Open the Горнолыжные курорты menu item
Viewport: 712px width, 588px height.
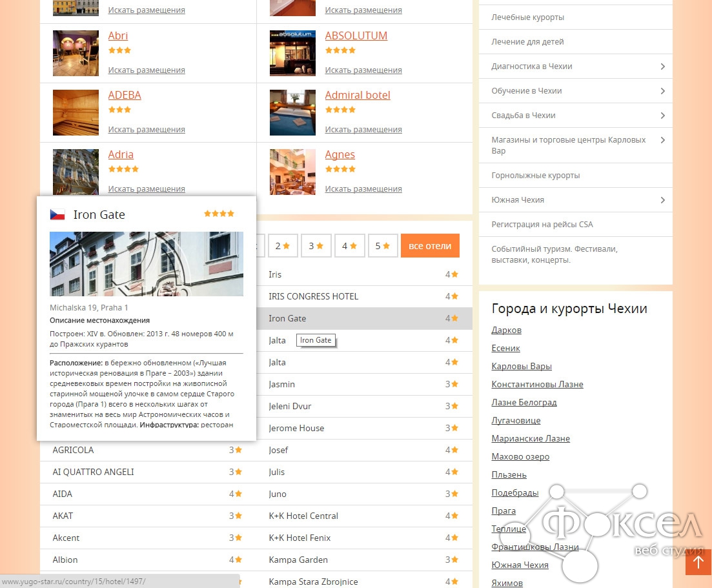coord(575,176)
